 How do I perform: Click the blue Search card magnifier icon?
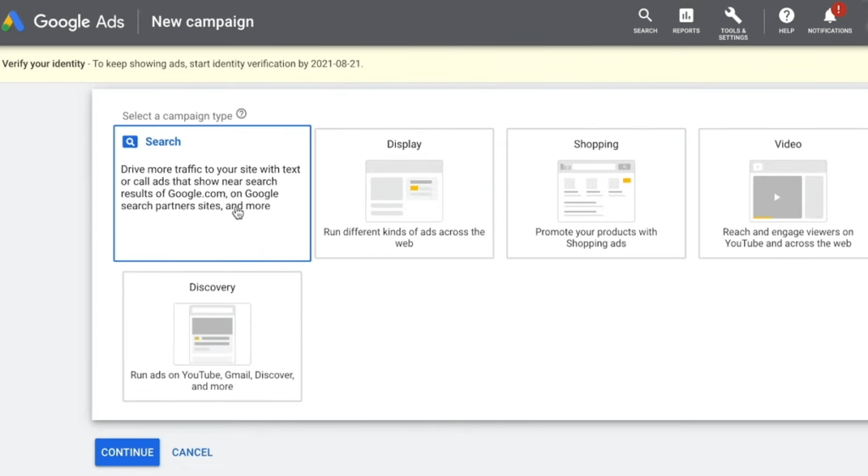tap(130, 142)
